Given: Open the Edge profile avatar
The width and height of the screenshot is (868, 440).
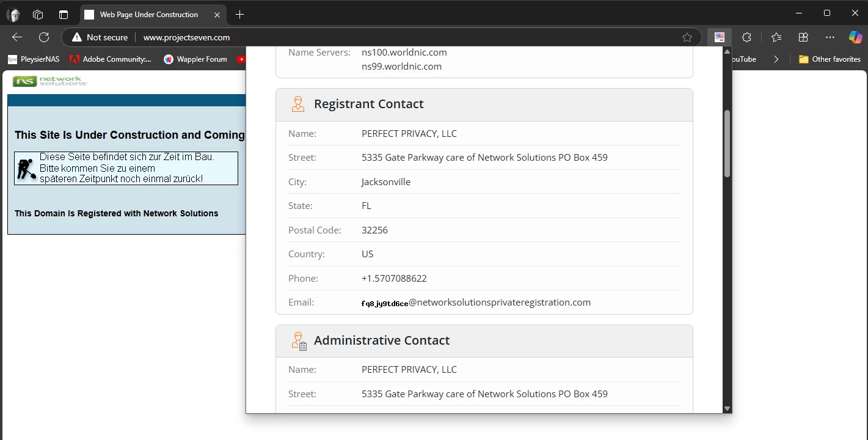Looking at the screenshot, I should [x=14, y=15].
